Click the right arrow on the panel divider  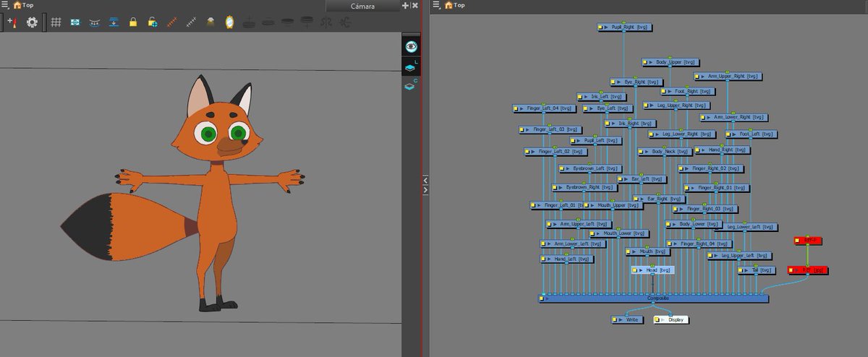click(x=425, y=190)
